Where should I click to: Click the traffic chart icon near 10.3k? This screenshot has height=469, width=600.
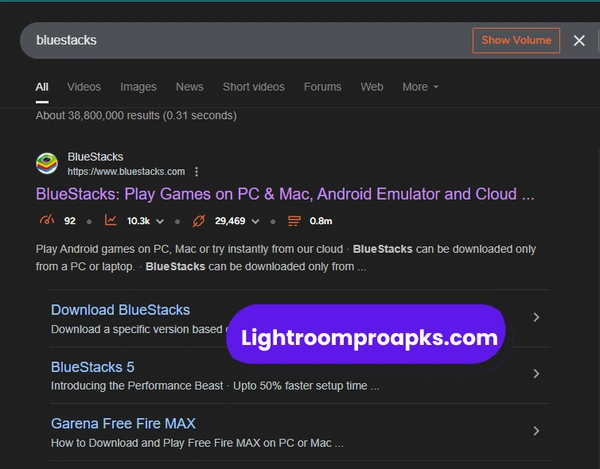pos(111,220)
